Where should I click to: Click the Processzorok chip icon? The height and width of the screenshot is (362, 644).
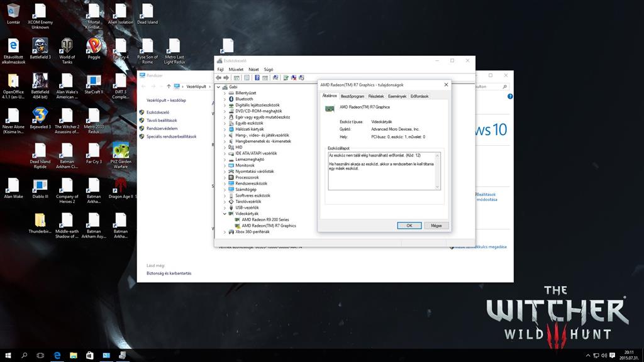231,177
